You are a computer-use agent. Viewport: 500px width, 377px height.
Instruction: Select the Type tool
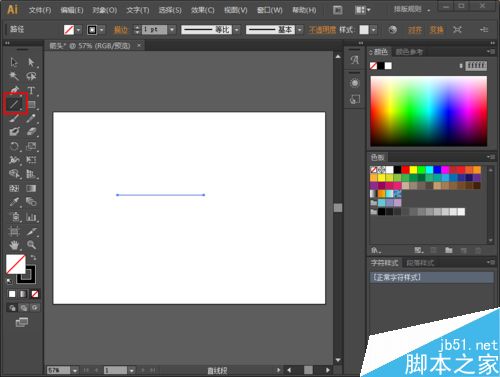(31, 90)
